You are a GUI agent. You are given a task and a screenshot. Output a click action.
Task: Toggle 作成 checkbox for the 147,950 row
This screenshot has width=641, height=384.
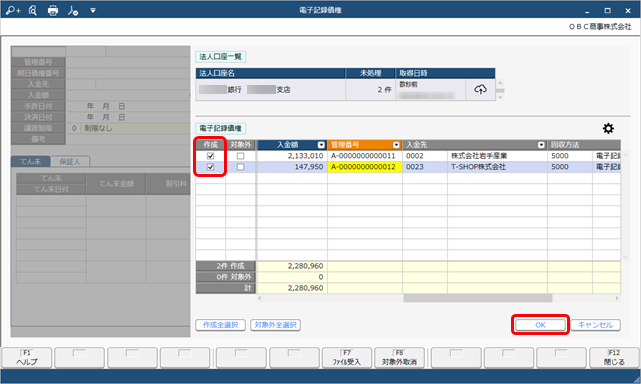coord(211,167)
